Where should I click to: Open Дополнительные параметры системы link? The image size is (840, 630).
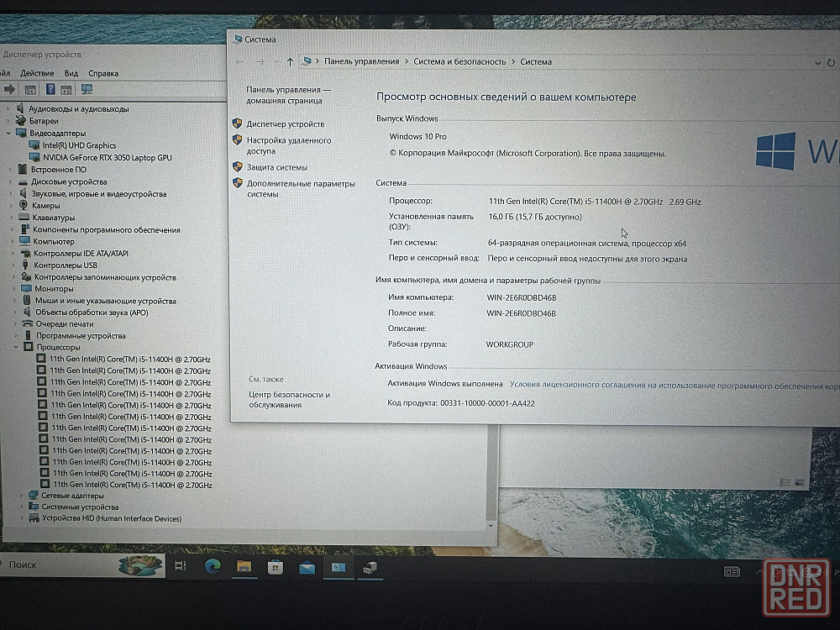[x=301, y=188]
